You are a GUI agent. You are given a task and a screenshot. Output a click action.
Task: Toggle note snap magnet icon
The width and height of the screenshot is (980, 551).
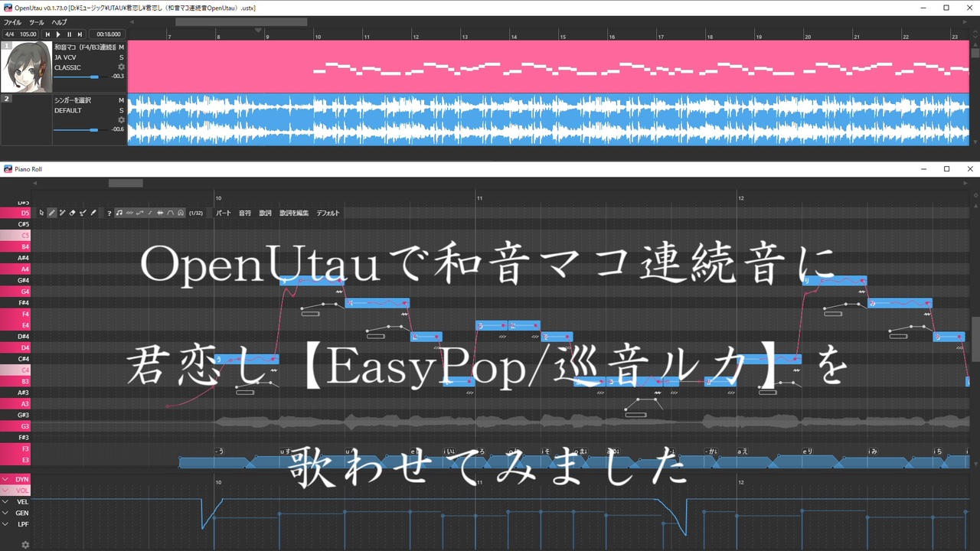[x=181, y=213]
